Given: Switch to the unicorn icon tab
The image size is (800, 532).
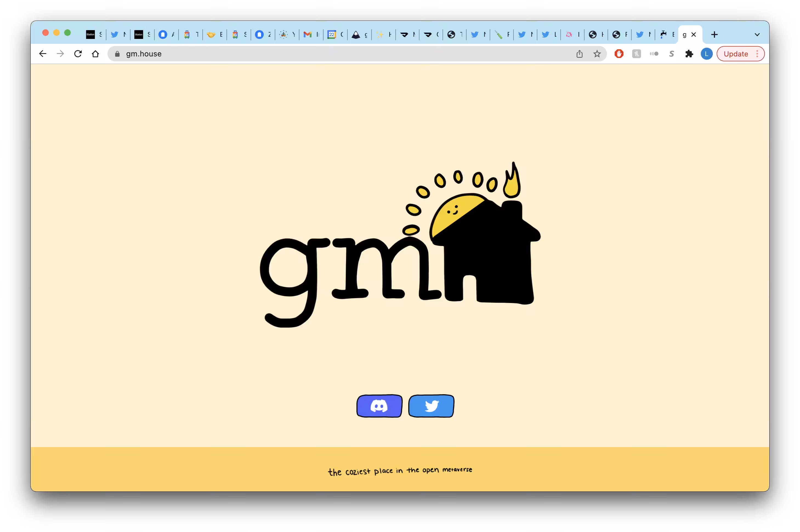Looking at the screenshot, I should pyautogui.click(x=572, y=34).
